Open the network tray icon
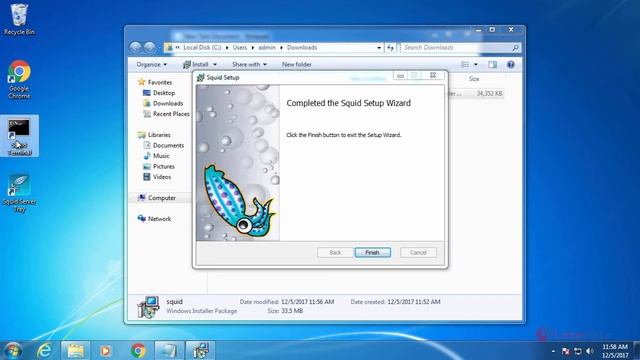Viewport: 640px width, 360px height. pos(578,351)
